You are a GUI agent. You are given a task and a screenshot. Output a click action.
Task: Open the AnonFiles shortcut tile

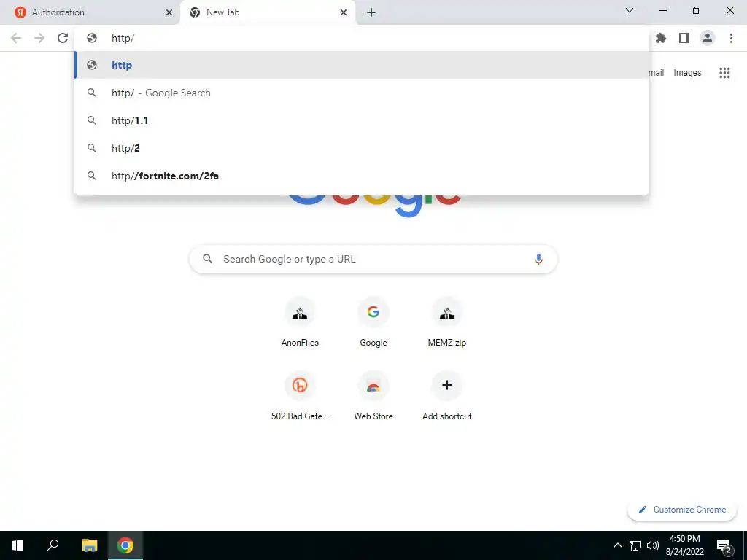click(x=300, y=322)
